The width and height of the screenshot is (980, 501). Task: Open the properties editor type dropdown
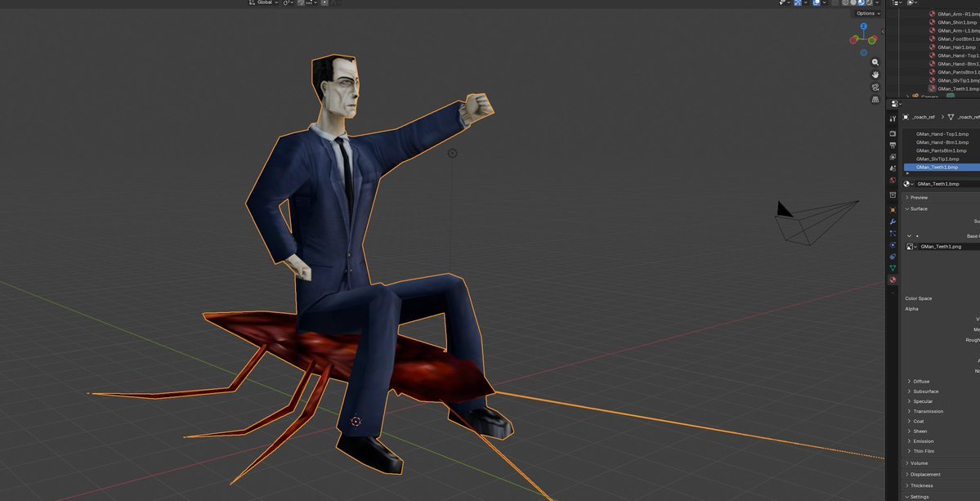point(896,104)
